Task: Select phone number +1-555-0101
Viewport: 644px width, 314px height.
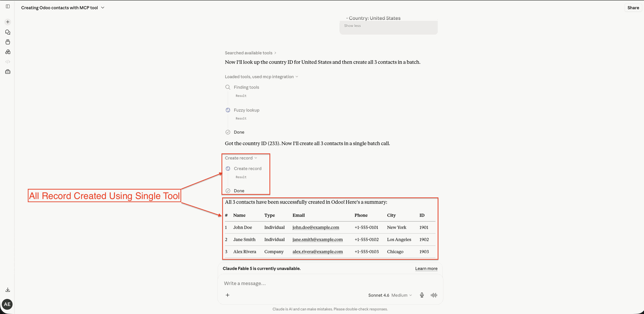Action: point(366,227)
